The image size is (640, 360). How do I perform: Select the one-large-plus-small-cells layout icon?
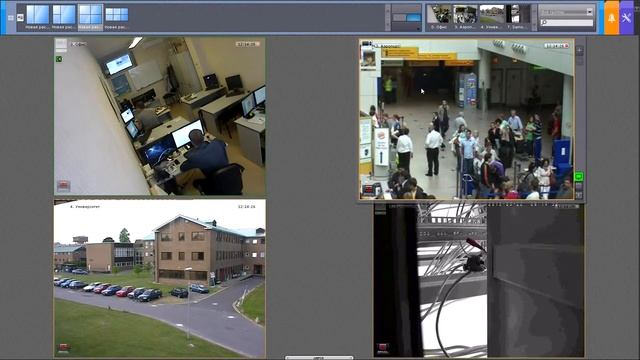click(x=64, y=15)
